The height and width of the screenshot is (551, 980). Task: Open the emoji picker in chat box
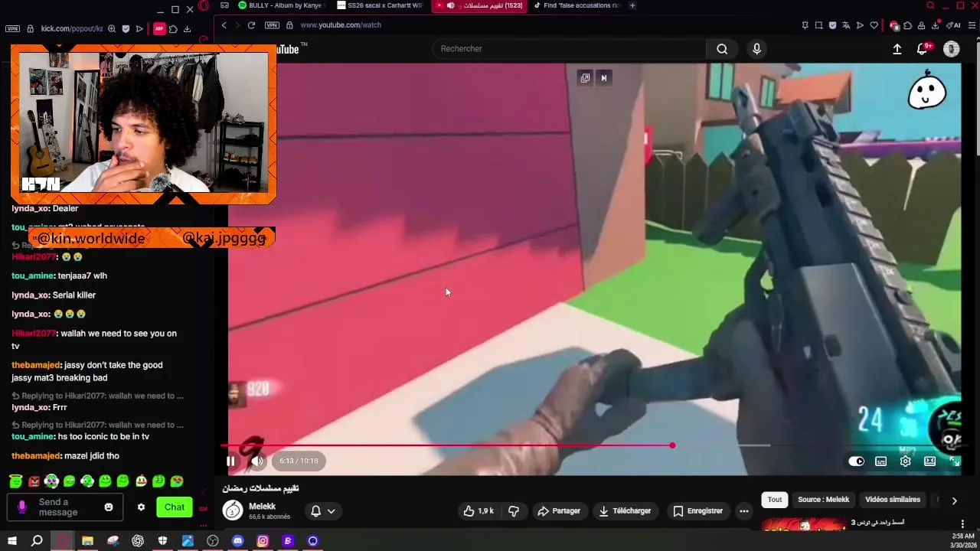109,507
